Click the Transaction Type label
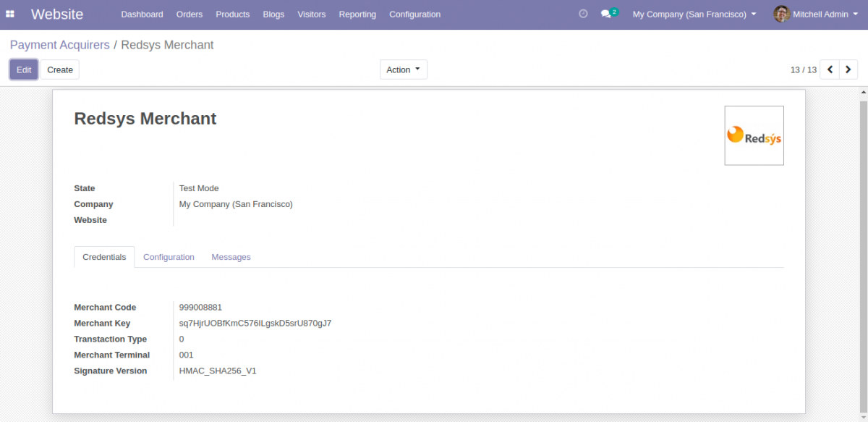The image size is (868, 422). (x=111, y=339)
